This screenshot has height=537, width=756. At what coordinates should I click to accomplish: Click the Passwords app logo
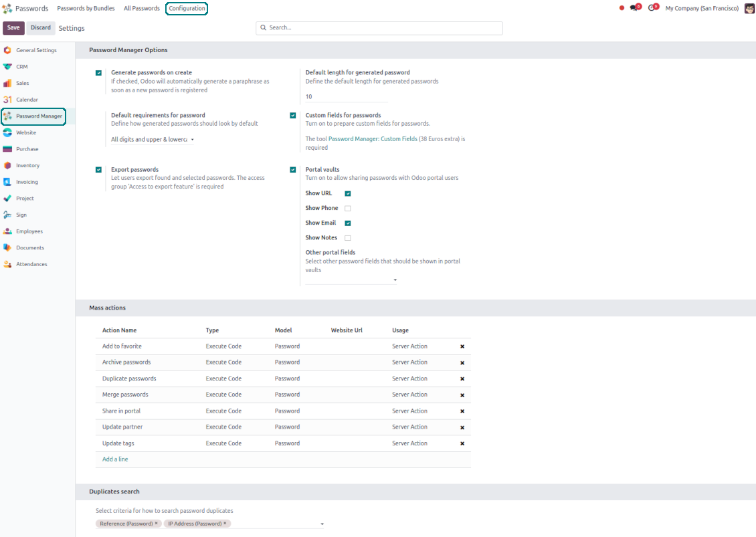[x=7, y=9]
